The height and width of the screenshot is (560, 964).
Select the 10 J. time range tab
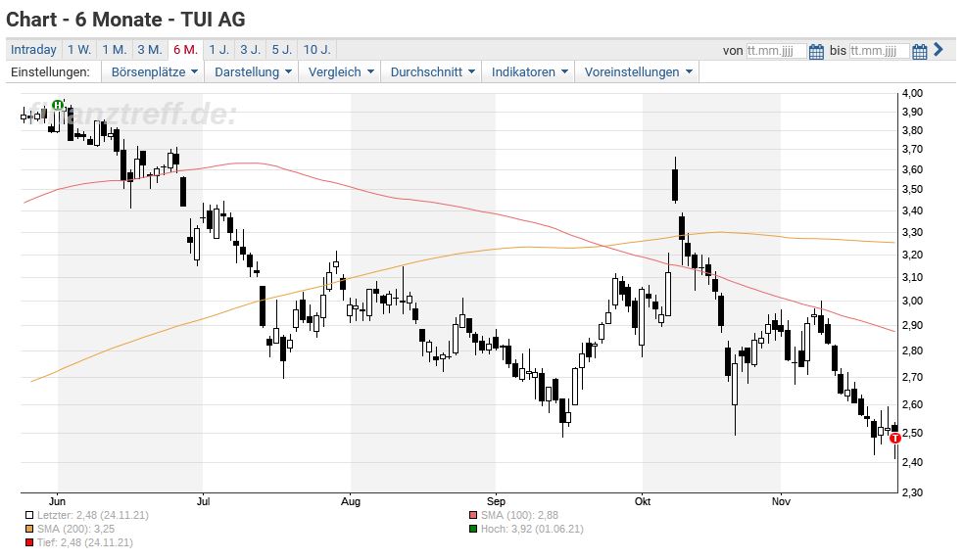coord(317,50)
